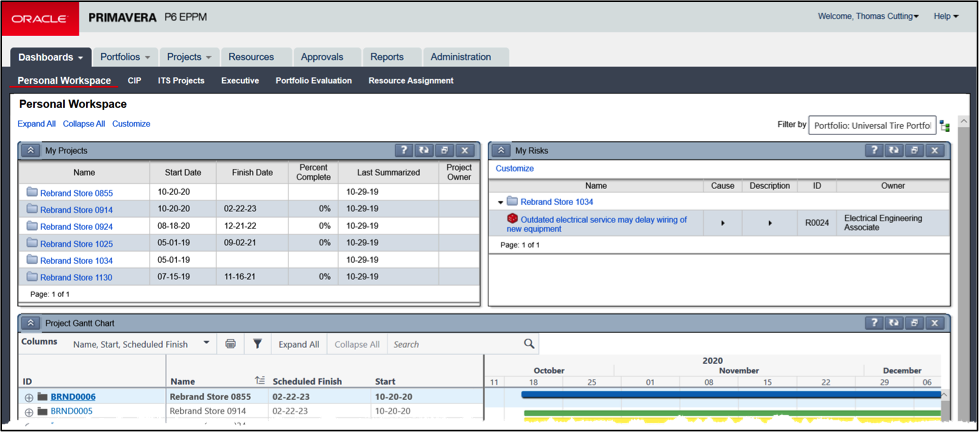The width and height of the screenshot is (979, 432).
Task: Close the My Projects portlet
Action: (465, 150)
